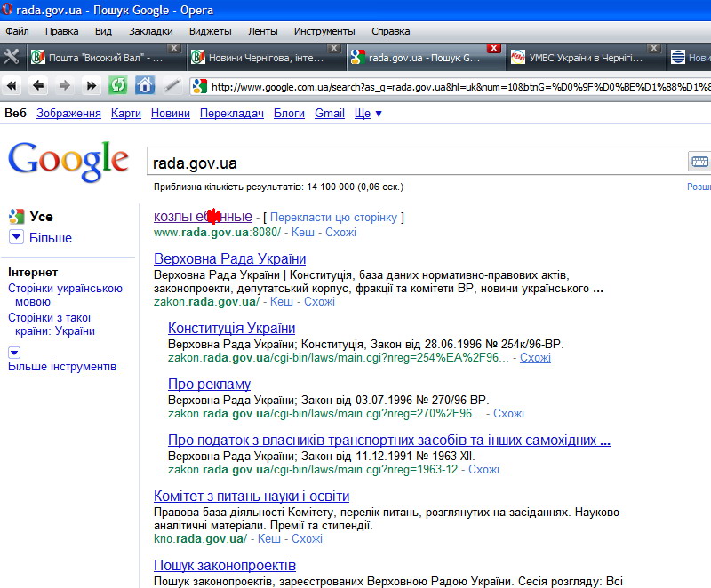
Task: Open the Закладки menu
Action: click(x=150, y=30)
